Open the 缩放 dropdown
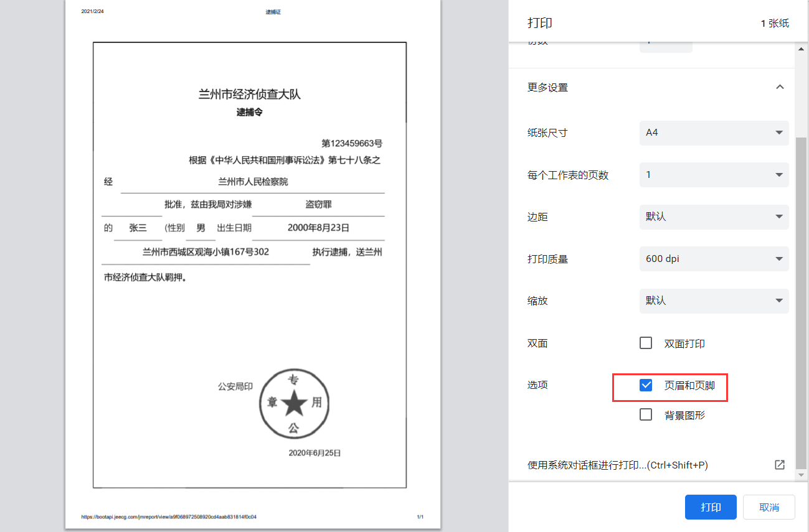This screenshot has width=809, height=532. click(x=714, y=301)
